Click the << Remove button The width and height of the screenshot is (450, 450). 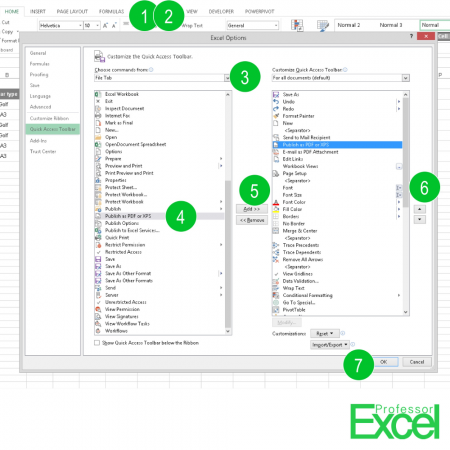pyautogui.click(x=252, y=220)
